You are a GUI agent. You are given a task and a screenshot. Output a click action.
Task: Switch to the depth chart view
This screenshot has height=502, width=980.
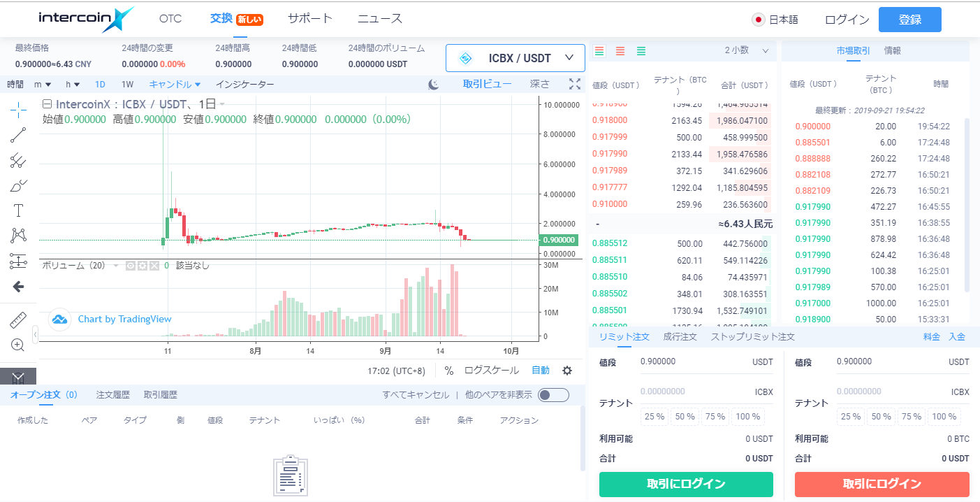(x=539, y=84)
